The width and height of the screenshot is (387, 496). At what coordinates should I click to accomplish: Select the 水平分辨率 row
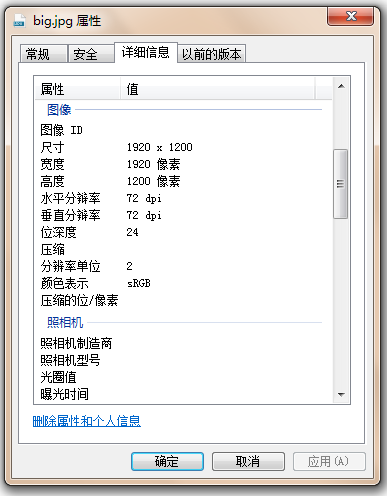[x=183, y=198]
